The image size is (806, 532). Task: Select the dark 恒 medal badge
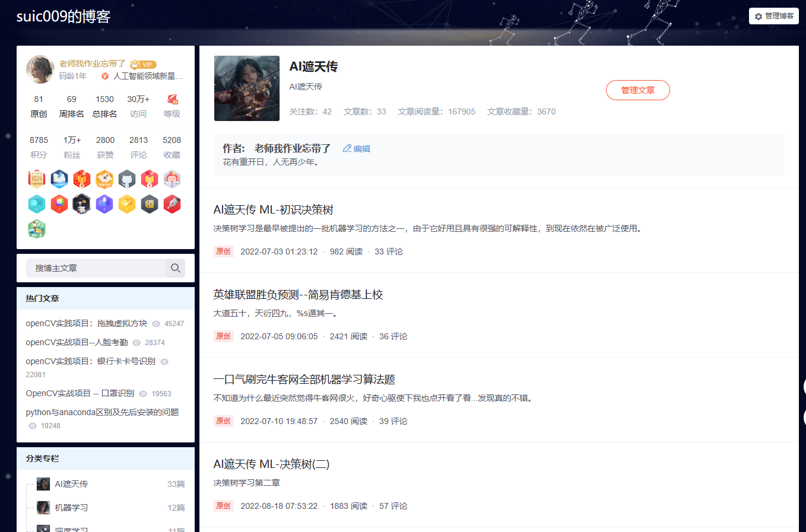coord(150,203)
